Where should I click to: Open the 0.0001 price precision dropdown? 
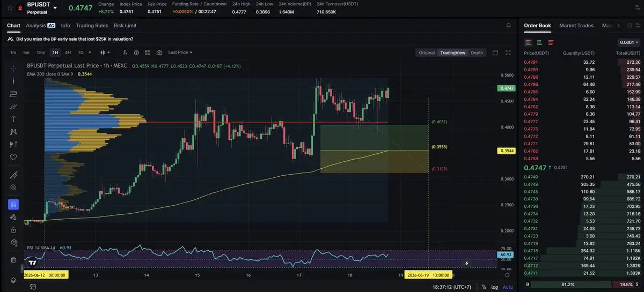(629, 42)
